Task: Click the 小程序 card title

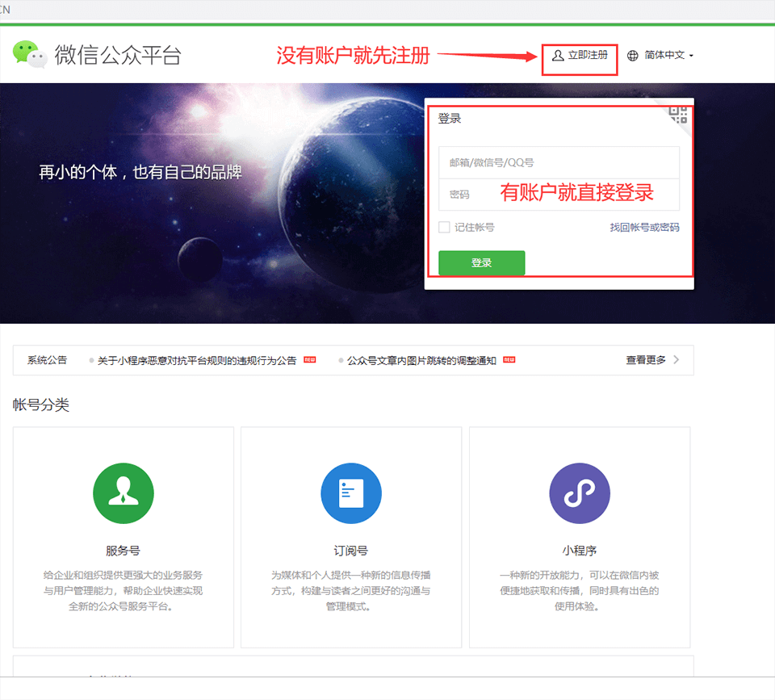Action: tap(579, 550)
